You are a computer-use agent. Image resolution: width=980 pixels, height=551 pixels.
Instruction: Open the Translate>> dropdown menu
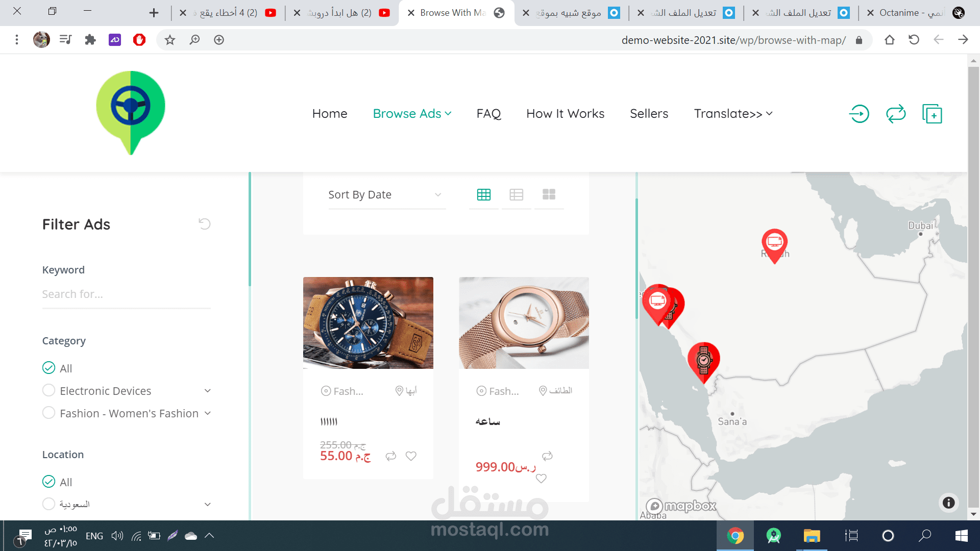(x=733, y=114)
